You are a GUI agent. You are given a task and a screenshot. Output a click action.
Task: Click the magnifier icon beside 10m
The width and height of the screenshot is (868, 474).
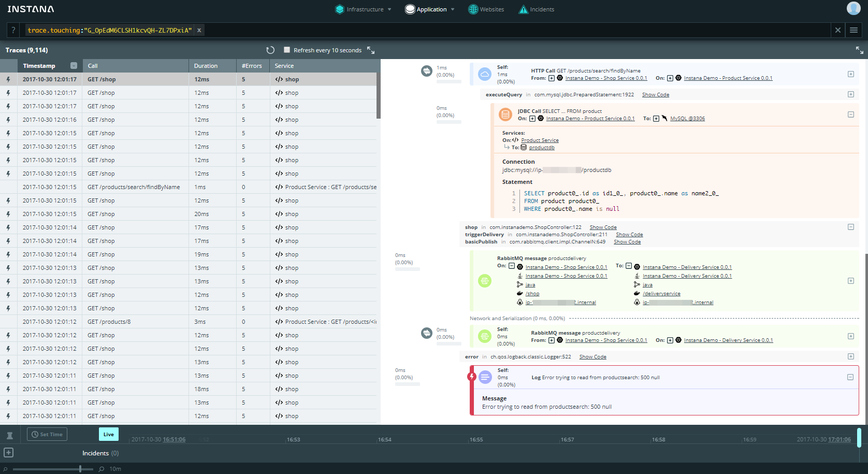102,469
